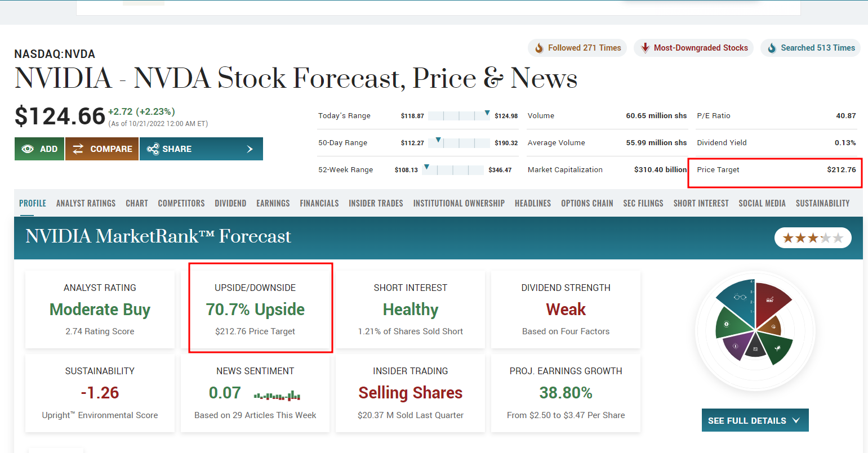Click the NASDAQ:NVDA ticker label
The height and width of the screenshot is (453, 868).
pos(55,54)
